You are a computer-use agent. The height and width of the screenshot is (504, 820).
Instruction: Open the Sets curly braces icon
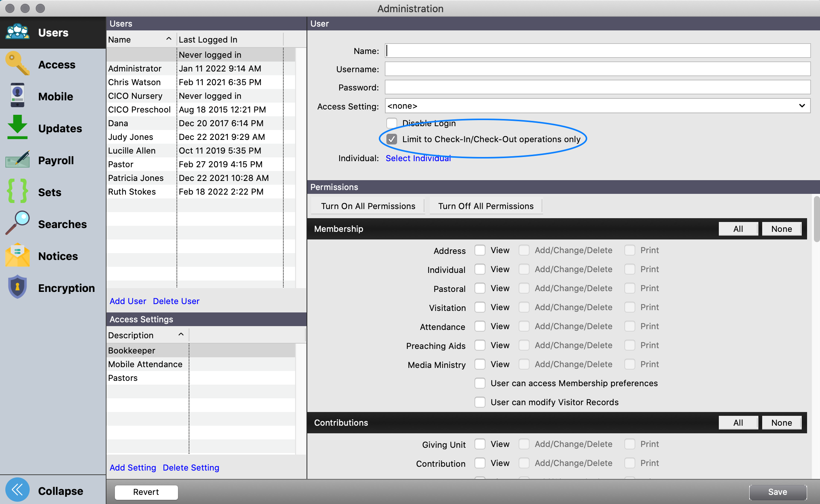coord(17,191)
